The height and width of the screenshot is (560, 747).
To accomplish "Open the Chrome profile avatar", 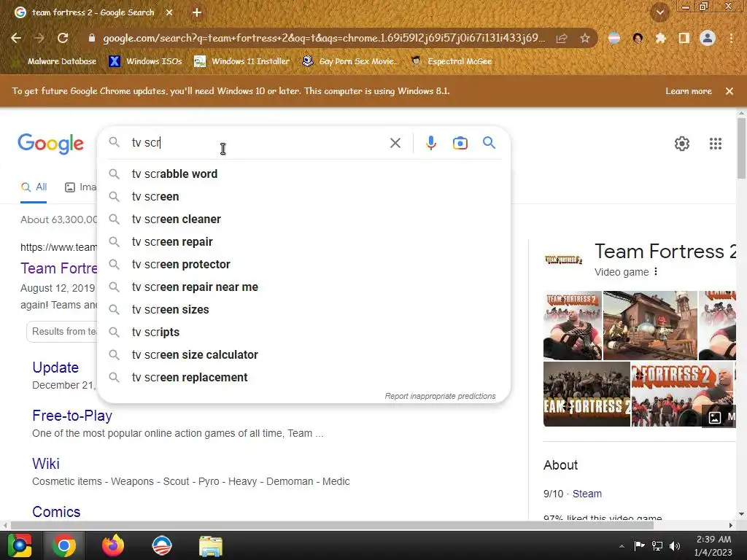I will pyautogui.click(x=708, y=38).
